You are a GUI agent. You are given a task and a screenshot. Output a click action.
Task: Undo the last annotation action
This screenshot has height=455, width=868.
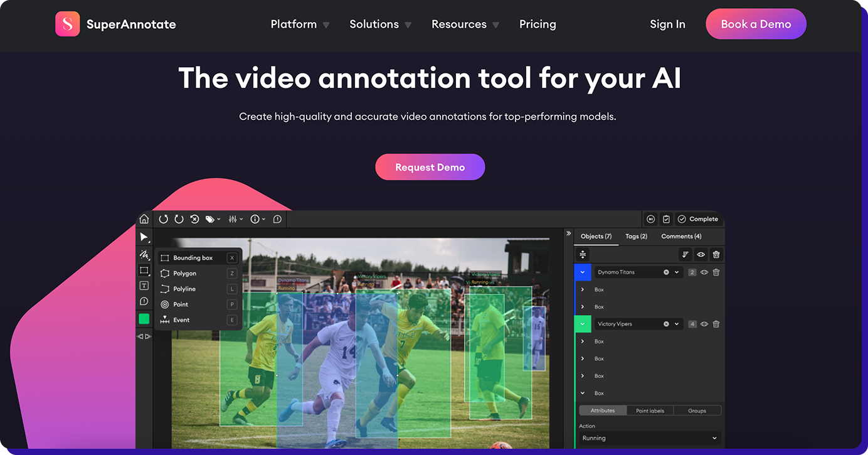click(x=164, y=219)
